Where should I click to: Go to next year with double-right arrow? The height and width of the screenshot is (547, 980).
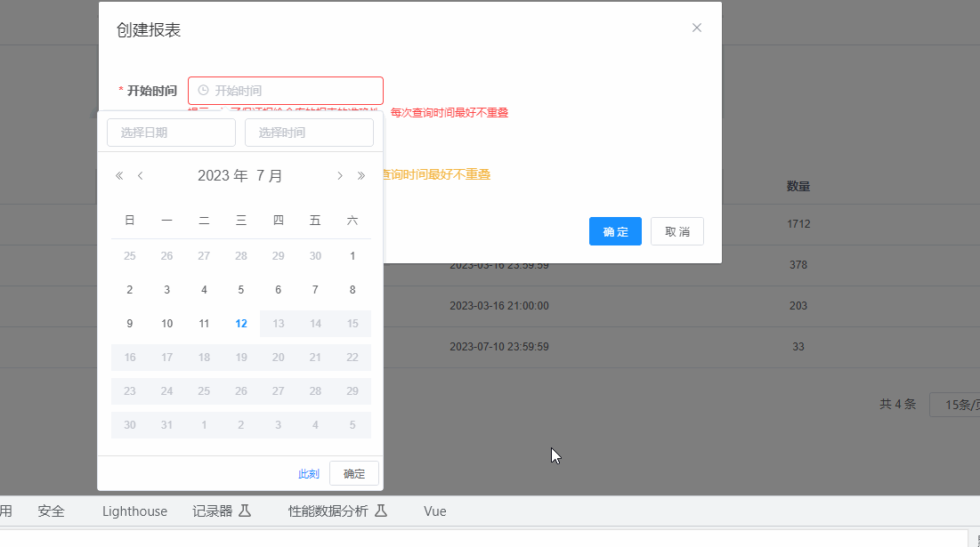pyautogui.click(x=361, y=175)
